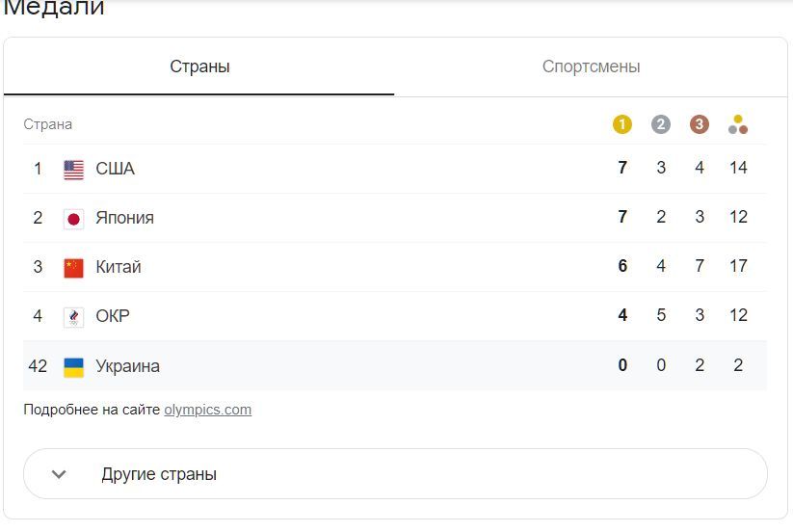Click the chevron arrow beside Другие страны
The width and height of the screenshot is (793, 532).
click(59, 474)
